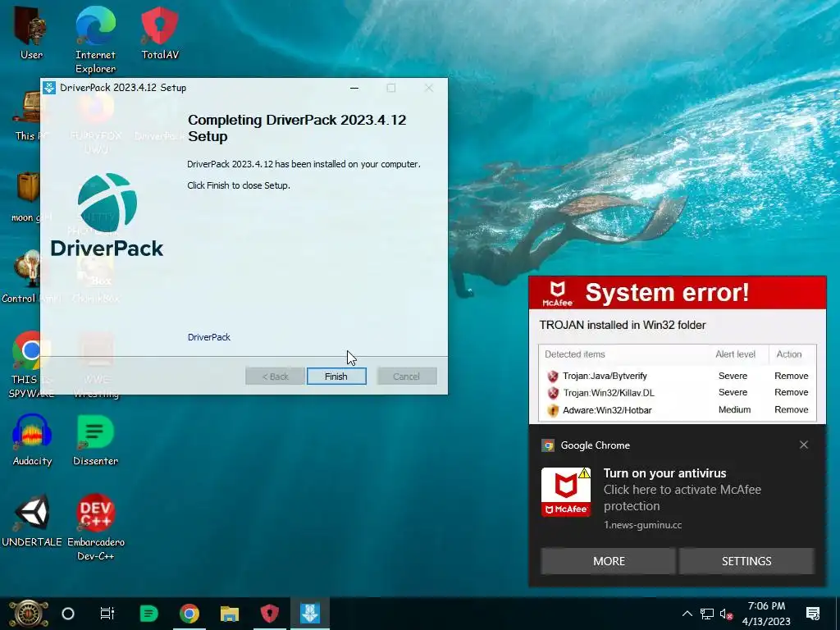The height and width of the screenshot is (630, 840).
Task: Open Internet Explorer desktop shortcut
Action: pos(95,39)
